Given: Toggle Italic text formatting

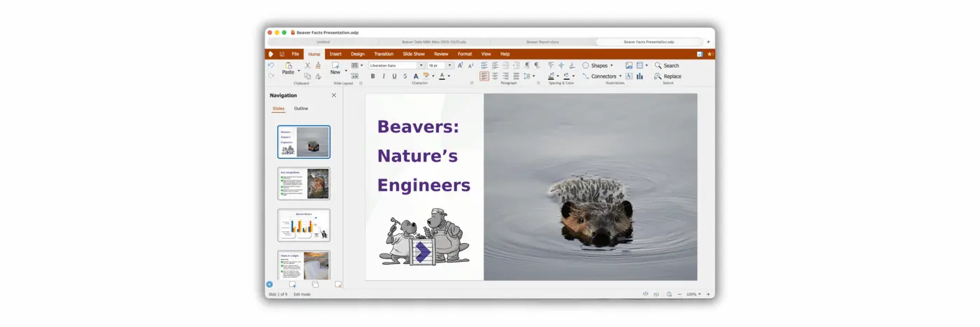Looking at the screenshot, I should click(383, 76).
